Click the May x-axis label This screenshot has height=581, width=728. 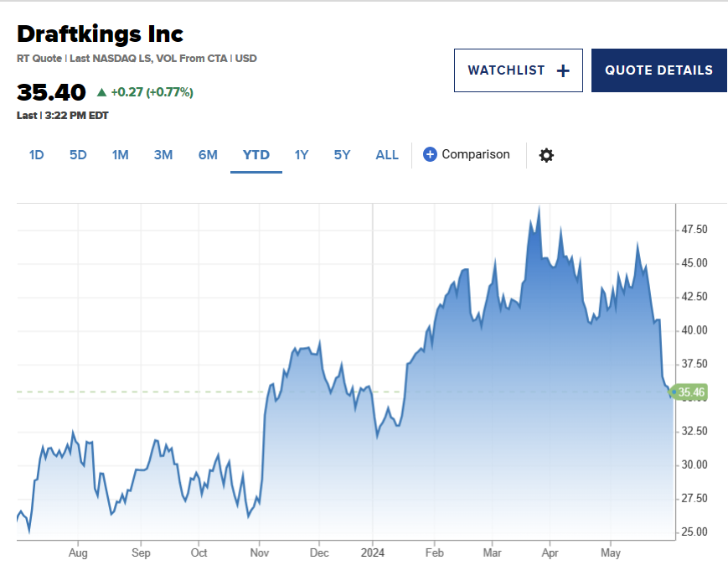pos(611,553)
